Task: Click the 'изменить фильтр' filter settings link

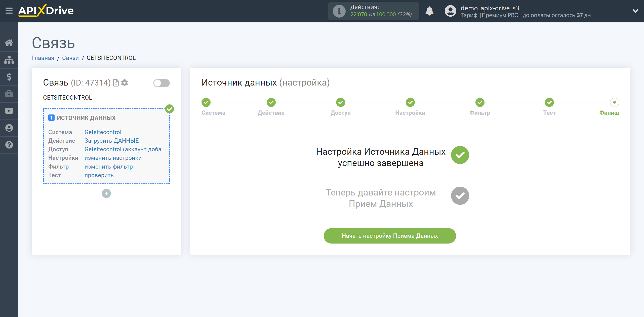Action: point(109,166)
